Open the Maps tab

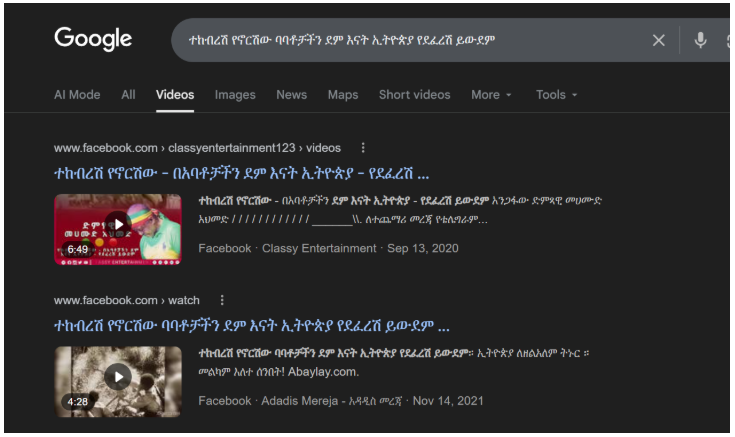coord(343,95)
